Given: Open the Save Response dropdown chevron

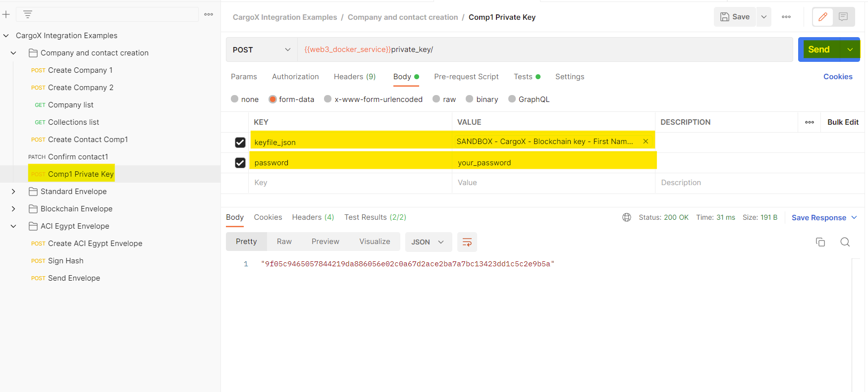Looking at the screenshot, I should coord(854,218).
